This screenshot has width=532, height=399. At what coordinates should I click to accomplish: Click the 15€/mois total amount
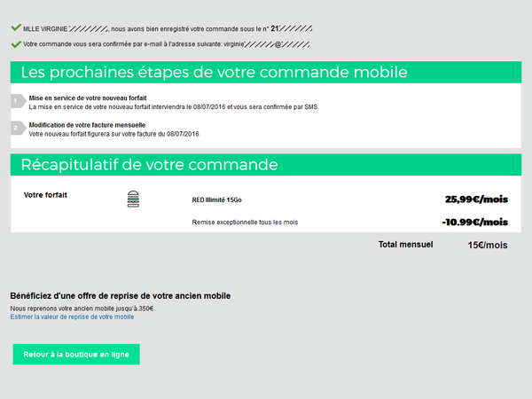click(x=488, y=245)
